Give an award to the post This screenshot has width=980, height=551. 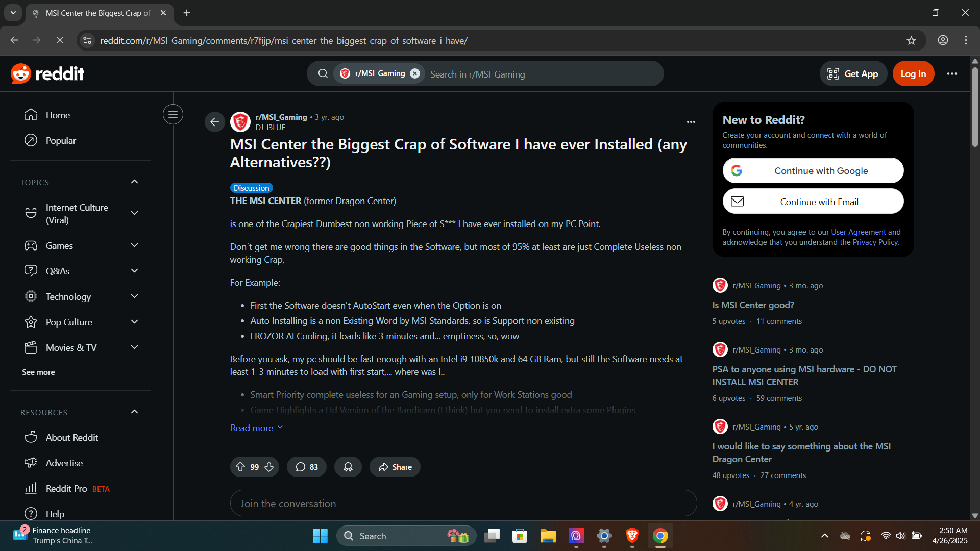(x=348, y=467)
